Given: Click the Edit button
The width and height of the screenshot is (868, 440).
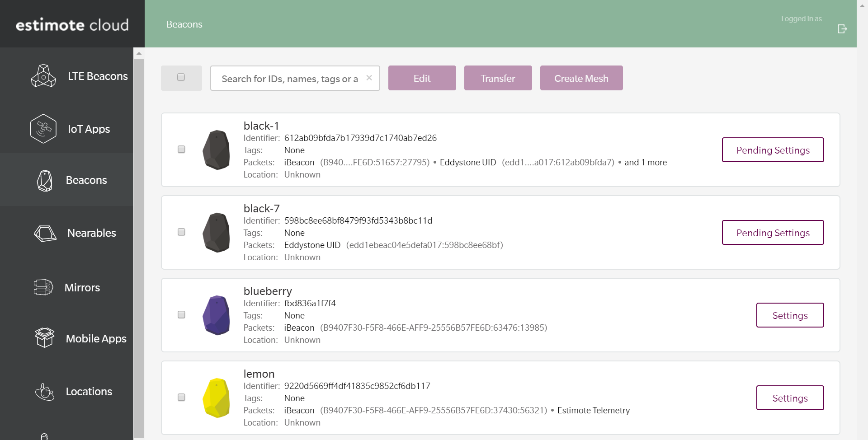Looking at the screenshot, I should pos(422,78).
